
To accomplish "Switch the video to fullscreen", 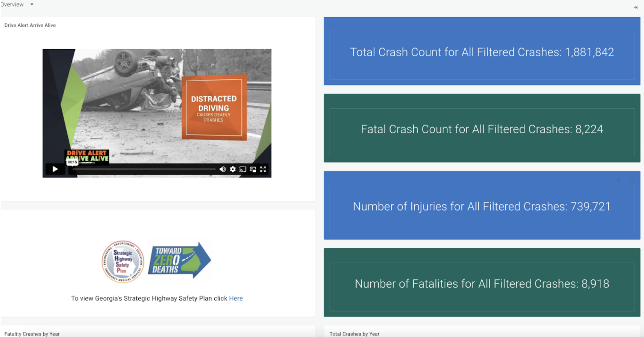I will pyautogui.click(x=263, y=169).
